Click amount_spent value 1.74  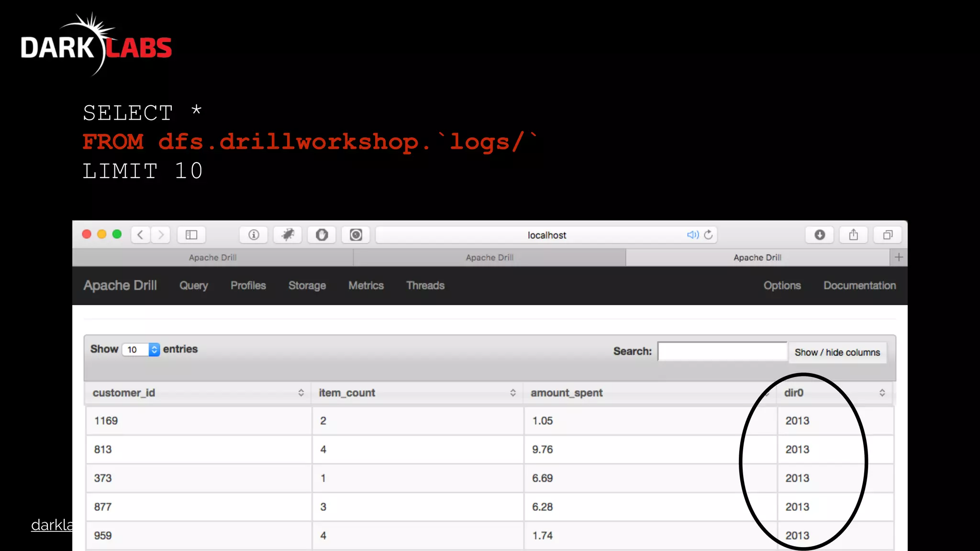click(543, 536)
